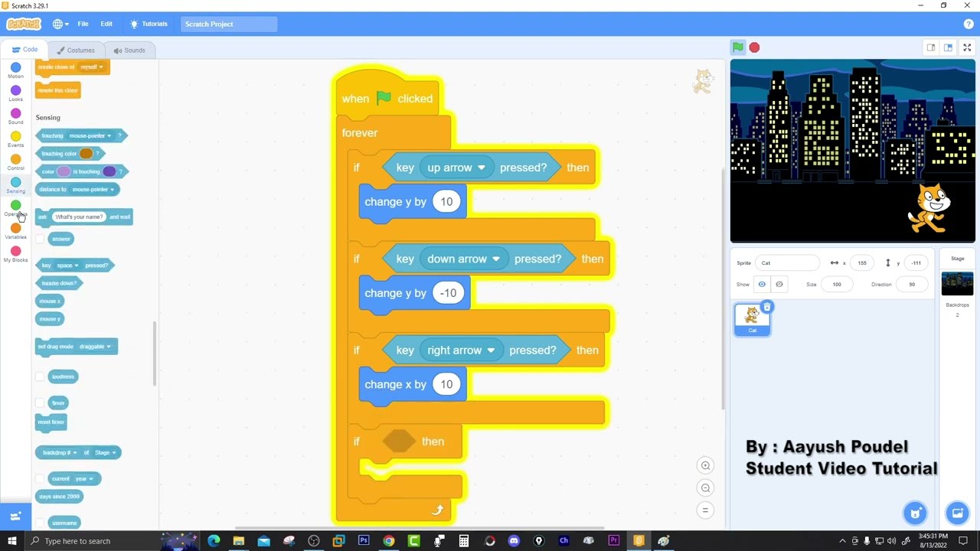
Task: Switch to small stage layout
Action: 931,47
